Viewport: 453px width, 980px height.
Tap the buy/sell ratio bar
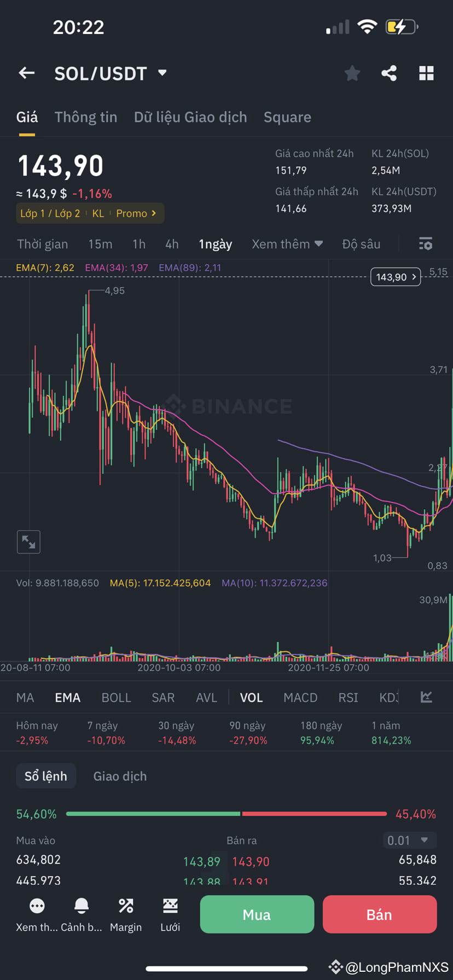pos(226,814)
